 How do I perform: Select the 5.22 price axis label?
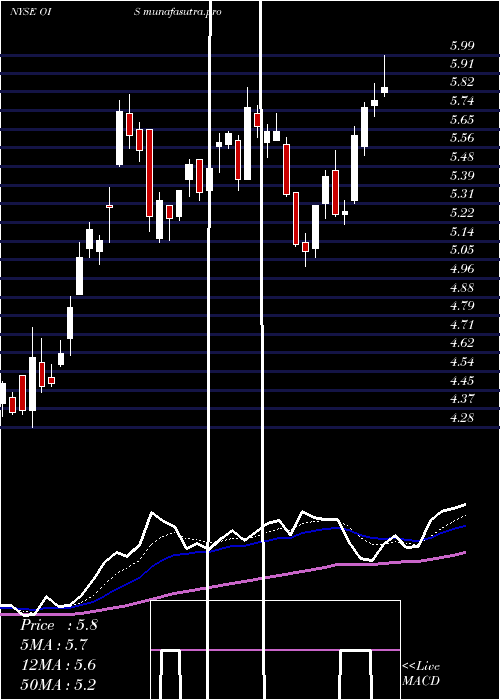click(x=462, y=212)
